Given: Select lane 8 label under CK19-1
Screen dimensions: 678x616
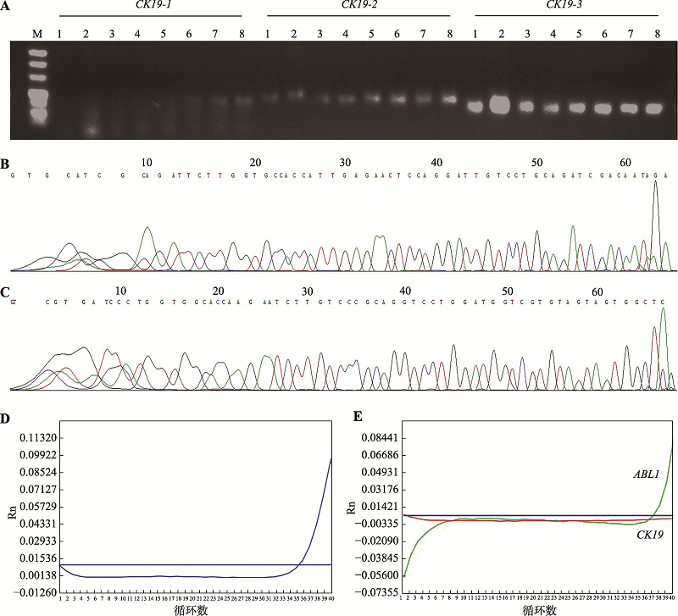Looking at the screenshot, I should click(x=243, y=34).
